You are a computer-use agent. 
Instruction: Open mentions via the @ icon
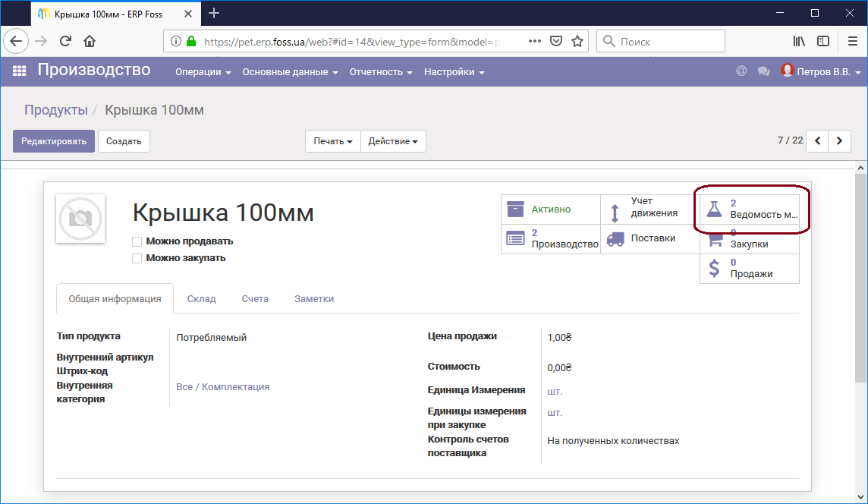coord(741,71)
